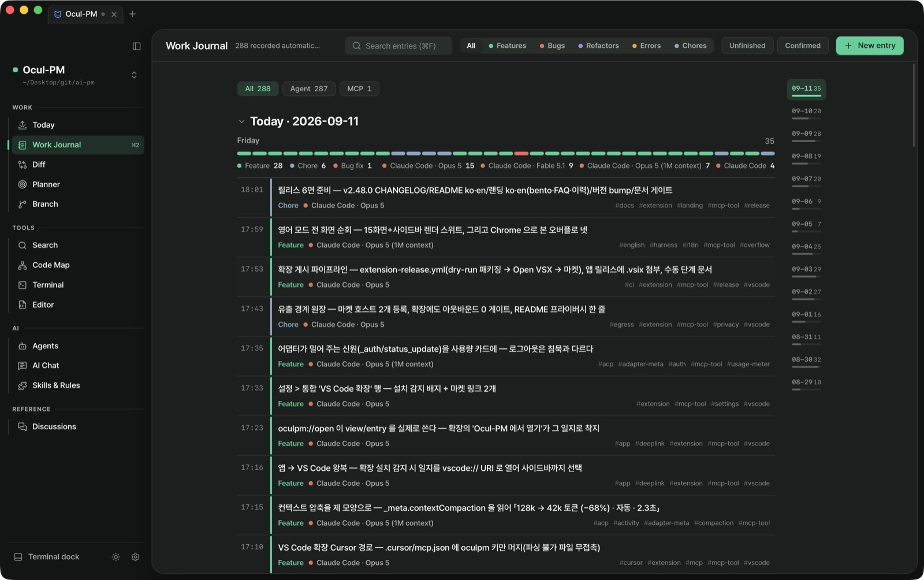Viewport: 924px width, 580px height.
Task: Go to AI Chat in sidebar
Action: click(77, 366)
